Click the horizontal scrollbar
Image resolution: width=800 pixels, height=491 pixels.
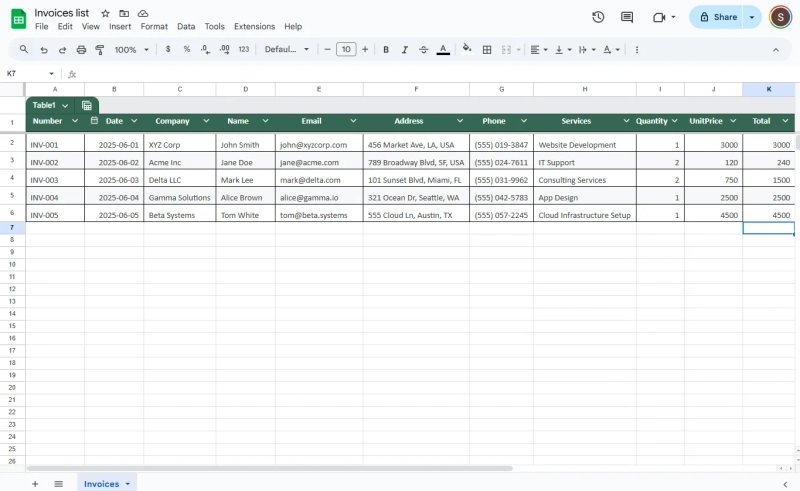(x=269, y=468)
